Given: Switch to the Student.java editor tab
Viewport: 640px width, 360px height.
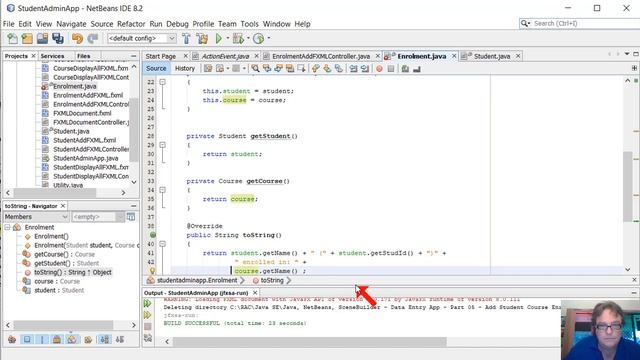Looking at the screenshot, I should 491,56.
